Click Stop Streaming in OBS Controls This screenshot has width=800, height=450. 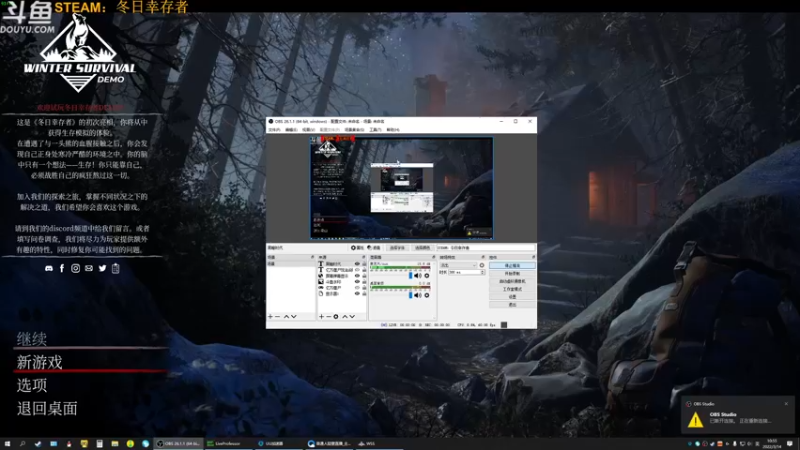point(512,265)
